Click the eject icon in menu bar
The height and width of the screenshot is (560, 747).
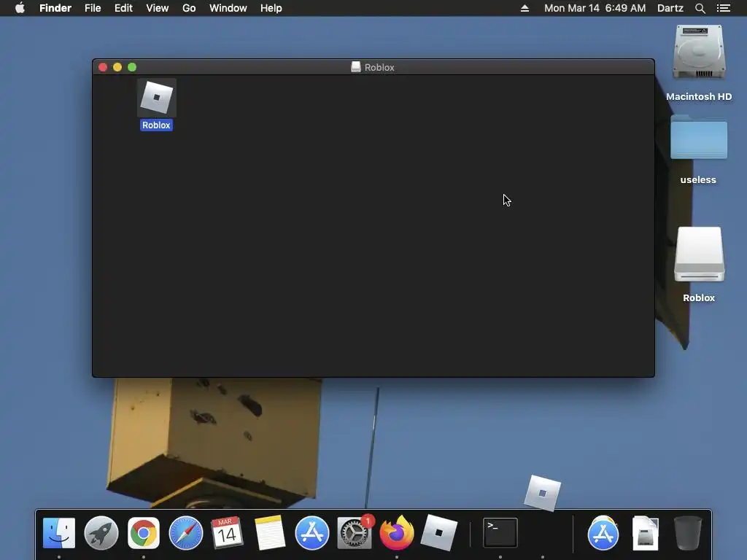(x=525, y=8)
